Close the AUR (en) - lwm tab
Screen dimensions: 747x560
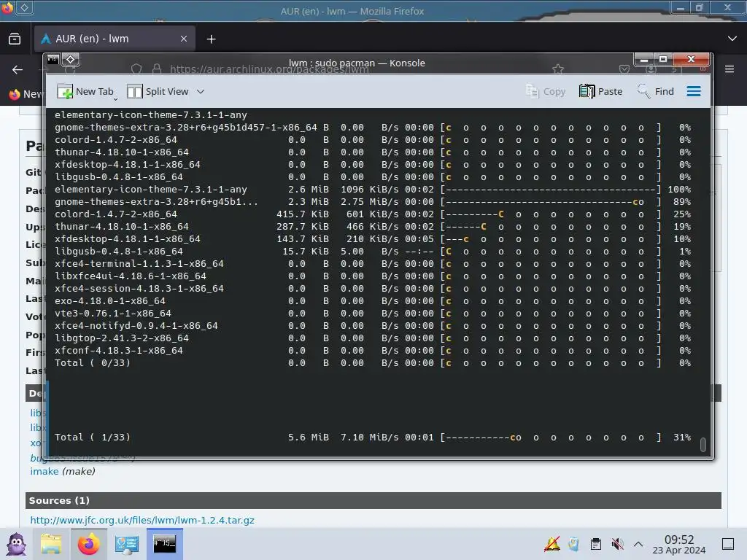pos(184,39)
